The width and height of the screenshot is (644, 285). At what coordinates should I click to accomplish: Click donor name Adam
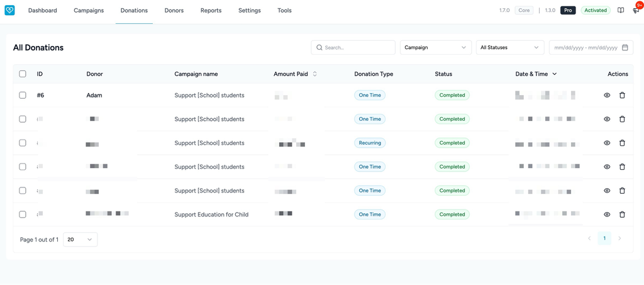[x=94, y=95]
